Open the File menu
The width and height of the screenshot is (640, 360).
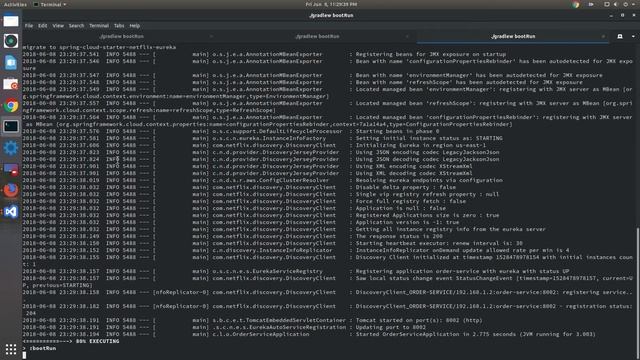coord(29,26)
